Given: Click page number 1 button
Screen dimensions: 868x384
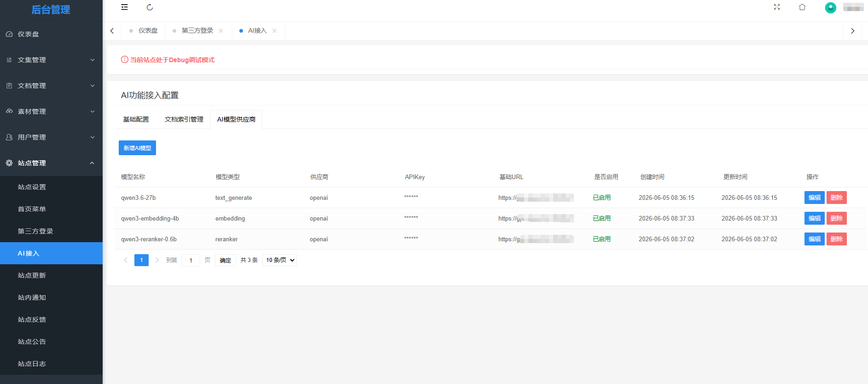Looking at the screenshot, I should click(x=141, y=260).
